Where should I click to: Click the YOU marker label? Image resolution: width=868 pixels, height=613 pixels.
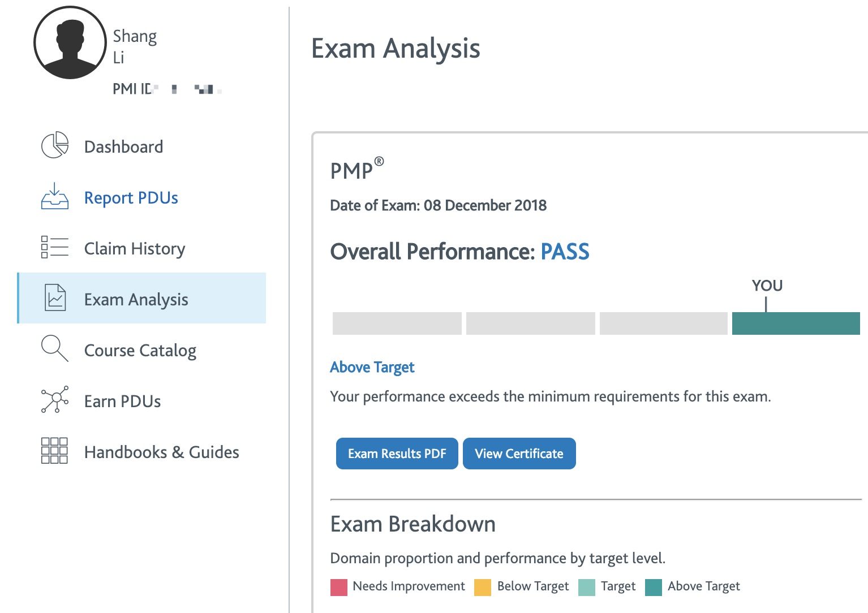pyautogui.click(x=767, y=286)
